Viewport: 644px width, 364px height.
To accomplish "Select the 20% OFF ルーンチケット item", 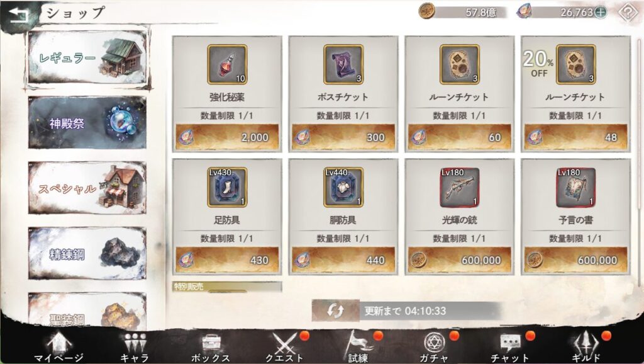I will 576,94.
